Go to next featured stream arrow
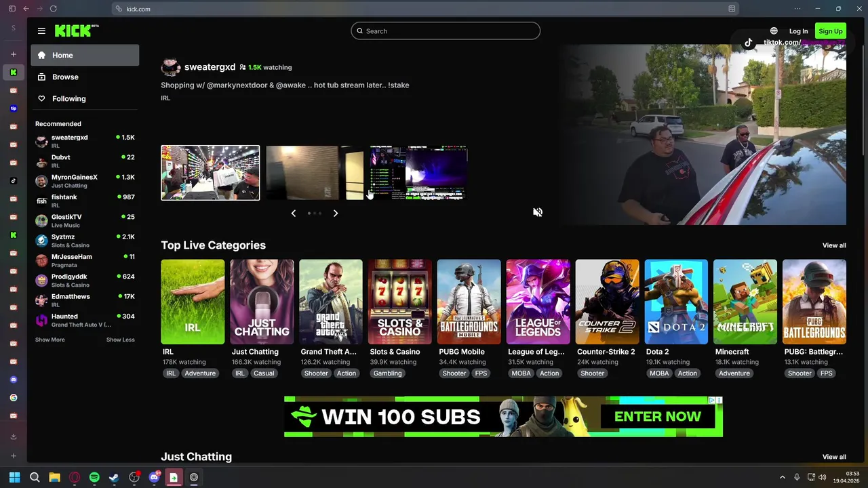The height and width of the screenshot is (488, 868). tap(335, 213)
